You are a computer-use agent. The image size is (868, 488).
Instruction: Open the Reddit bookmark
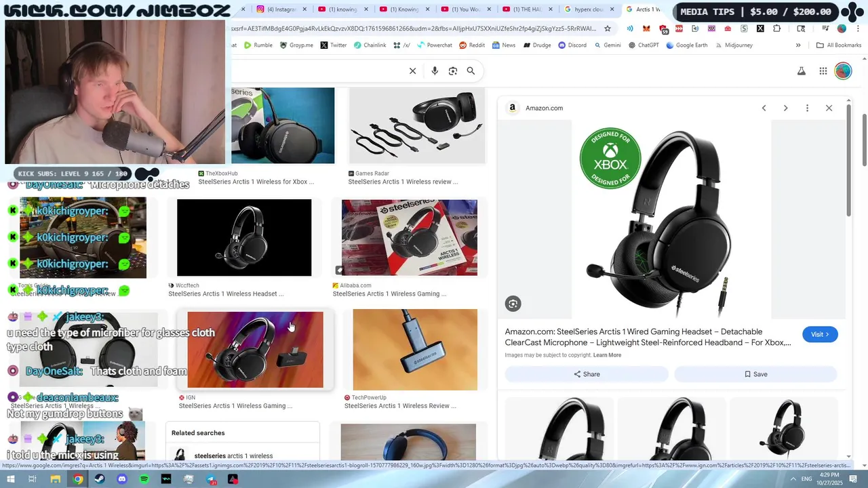coord(472,45)
